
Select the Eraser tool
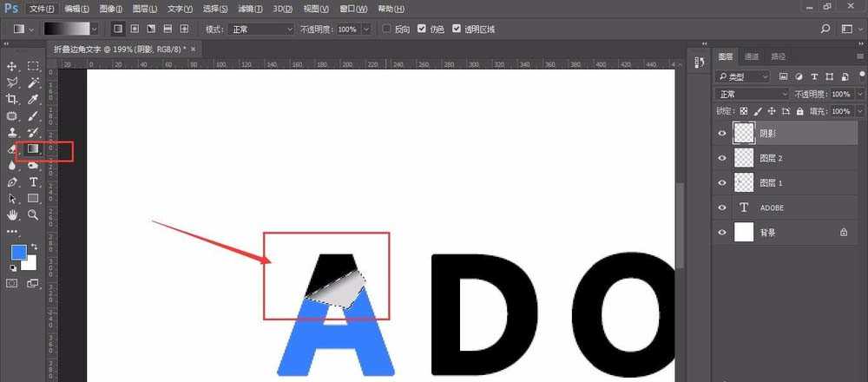point(11,149)
